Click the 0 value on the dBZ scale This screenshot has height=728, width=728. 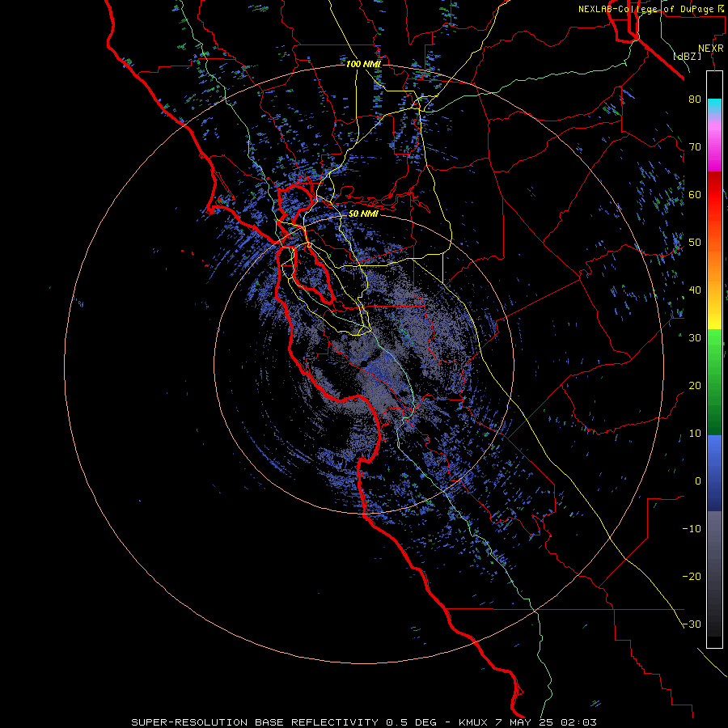(x=698, y=481)
